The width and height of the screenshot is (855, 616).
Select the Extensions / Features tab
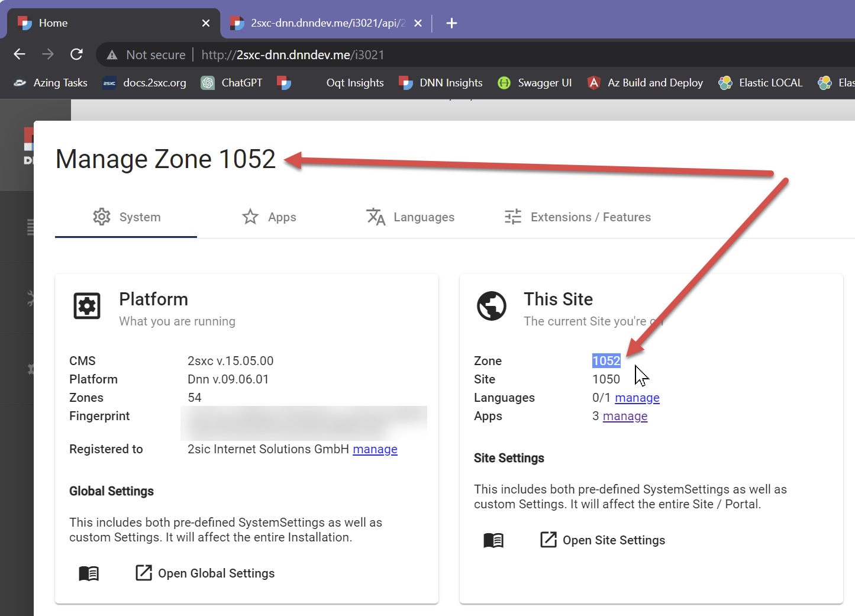click(x=577, y=217)
